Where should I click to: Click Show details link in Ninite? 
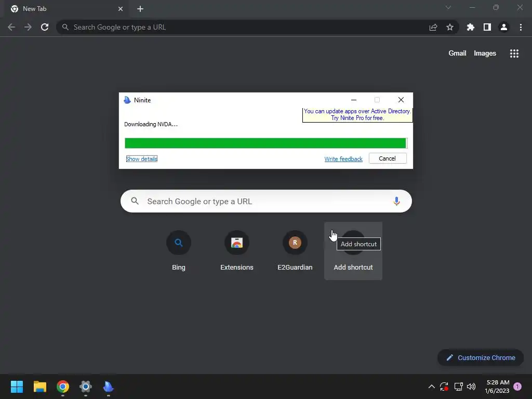point(141,159)
